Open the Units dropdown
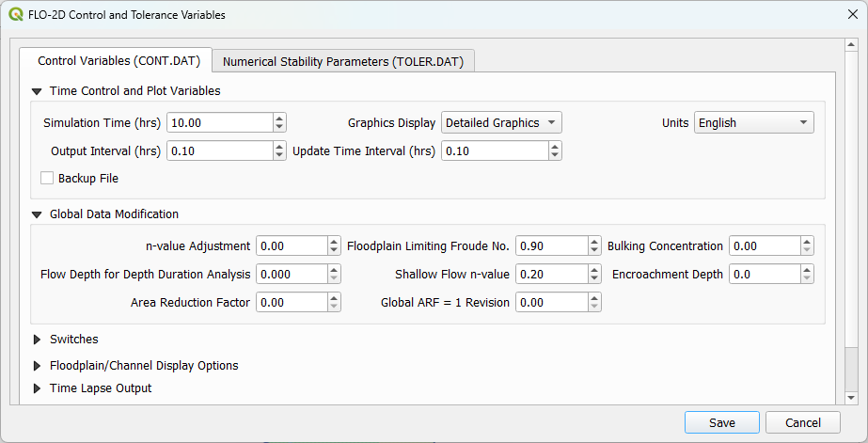Viewport: 868px width, 443px height. pyautogui.click(x=753, y=122)
